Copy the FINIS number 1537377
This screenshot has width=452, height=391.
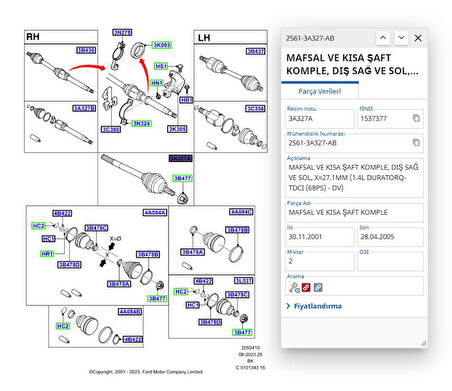click(x=416, y=118)
